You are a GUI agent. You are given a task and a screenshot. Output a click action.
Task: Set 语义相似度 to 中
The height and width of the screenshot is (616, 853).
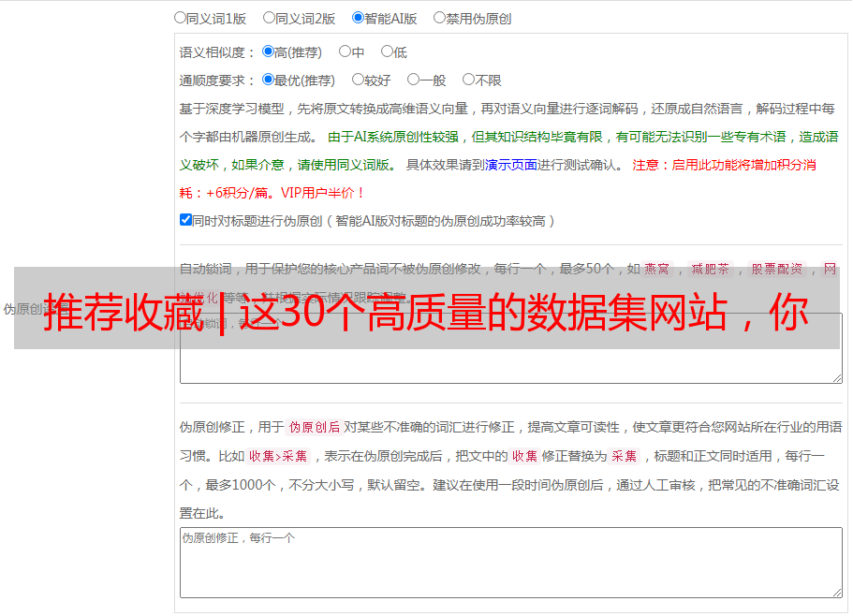tap(345, 51)
